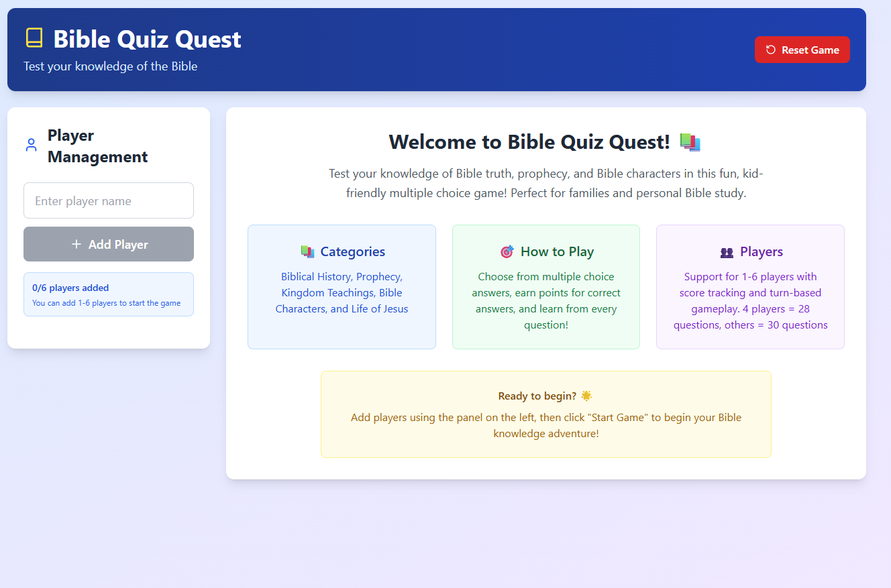The height and width of the screenshot is (588, 891).
Task: Click the Add Player button
Action: pyautogui.click(x=108, y=244)
